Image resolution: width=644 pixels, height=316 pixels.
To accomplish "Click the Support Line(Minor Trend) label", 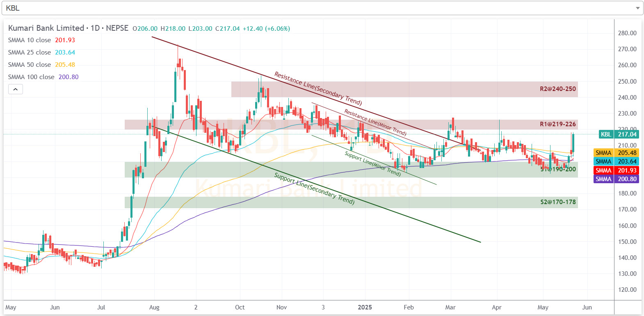I will click(x=372, y=164).
